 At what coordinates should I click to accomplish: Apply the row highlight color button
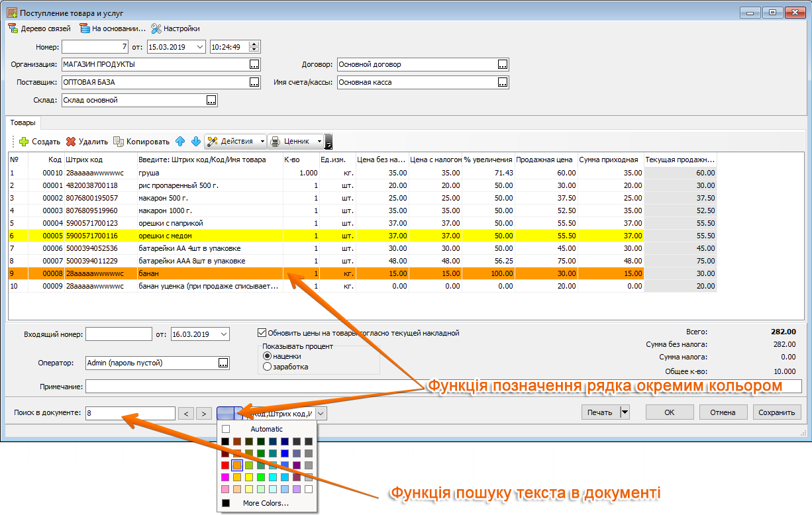point(226,413)
